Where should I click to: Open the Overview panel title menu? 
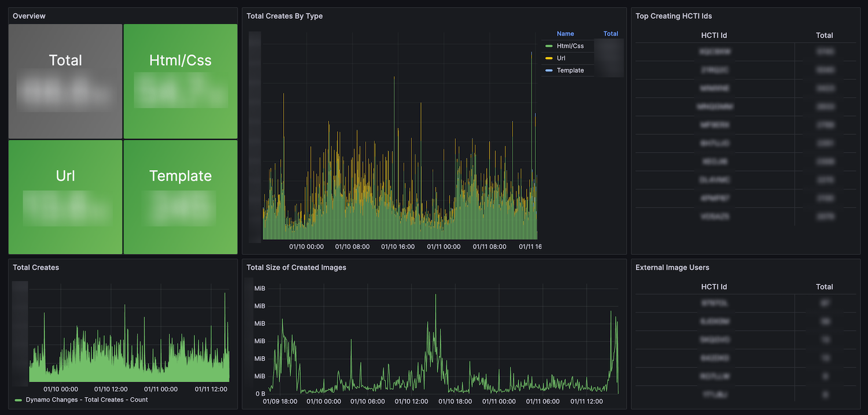(29, 16)
